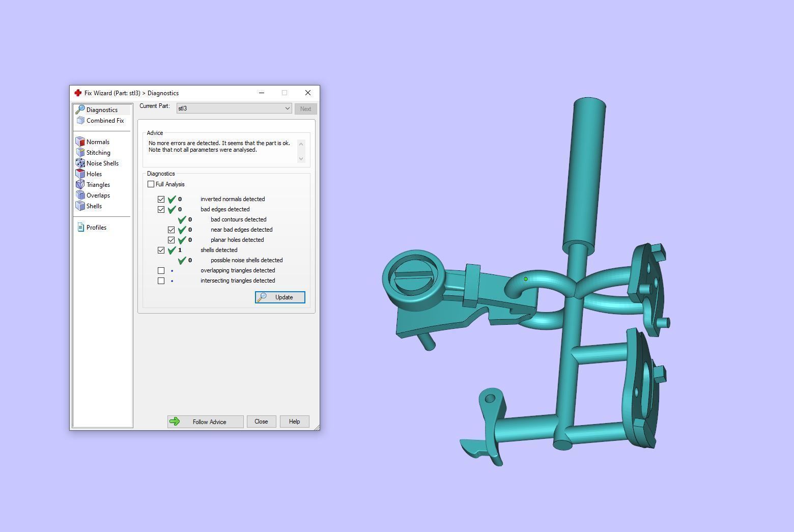This screenshot has height=532, width=794.
Task: Click the red cross Fix Wizard icon
Action: click(78, 93)
